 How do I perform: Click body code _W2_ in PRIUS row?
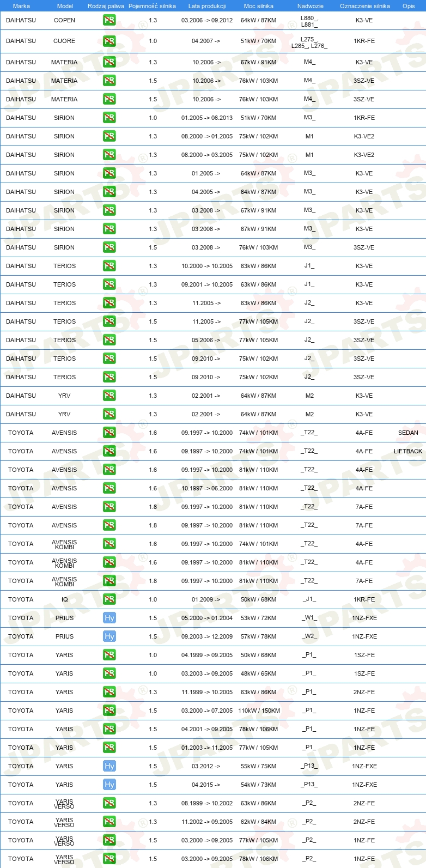pyautogui.click(x=309, y=636)
